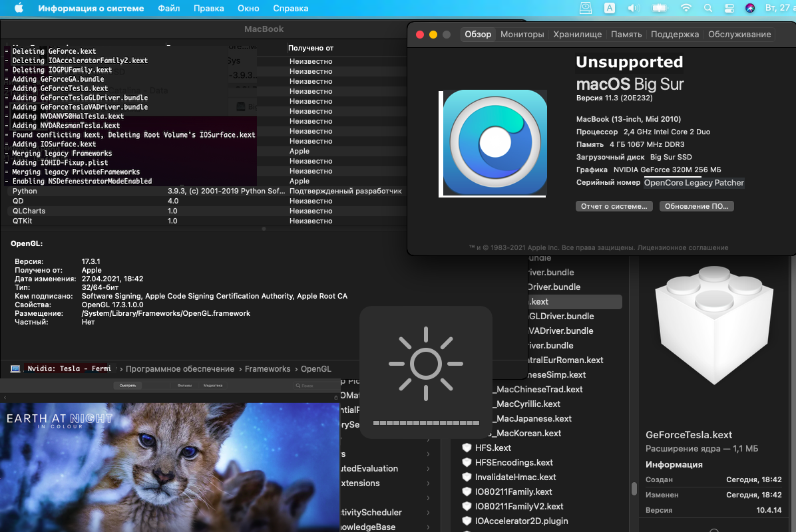Open the Справка menu
This screenshot has width=796, height=532.
pyautogui.click(x=290, y=8)
